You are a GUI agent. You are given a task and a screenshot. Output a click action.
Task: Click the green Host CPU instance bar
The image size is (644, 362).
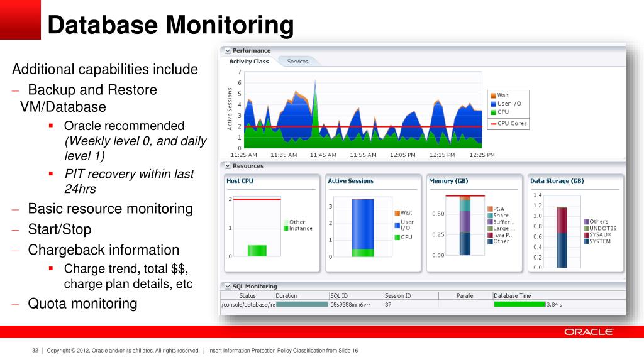pos(257,251)
